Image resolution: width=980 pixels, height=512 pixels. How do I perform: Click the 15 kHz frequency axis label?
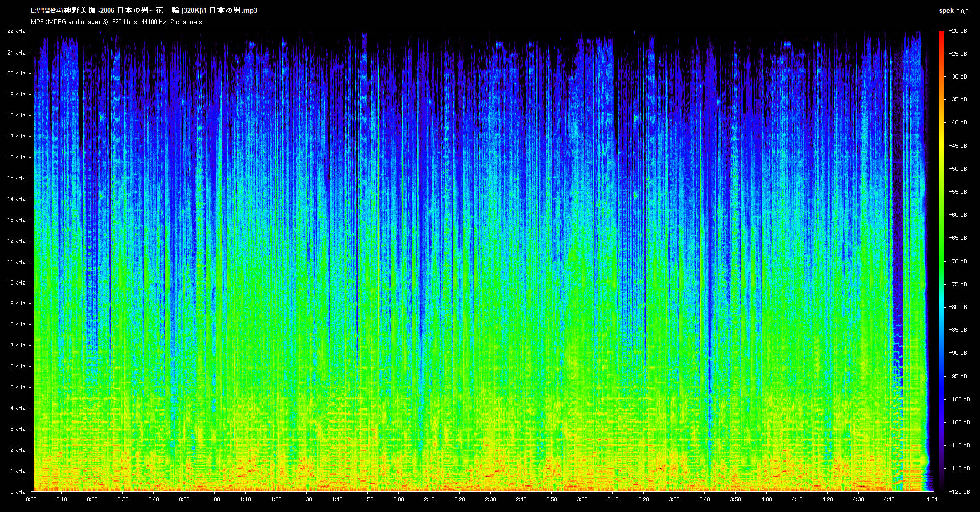pyautogui.click(x=16, y=178)
